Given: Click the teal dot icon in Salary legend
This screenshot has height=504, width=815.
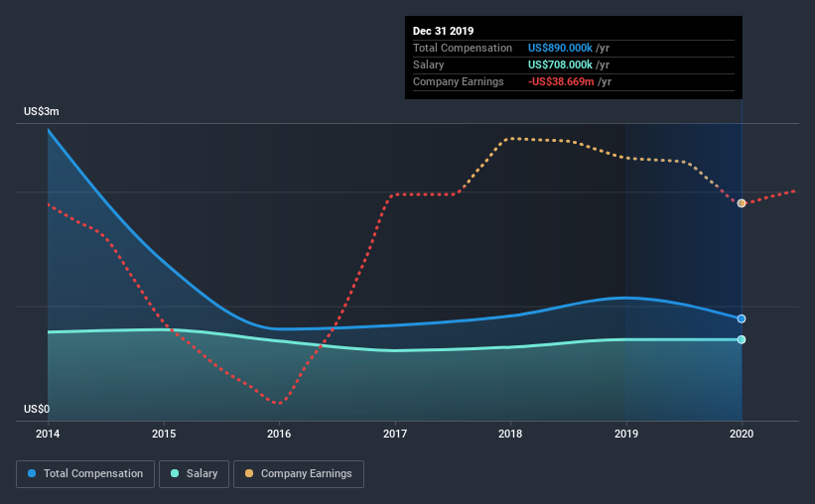Looking at the screenshot, I should pos(175,473).
